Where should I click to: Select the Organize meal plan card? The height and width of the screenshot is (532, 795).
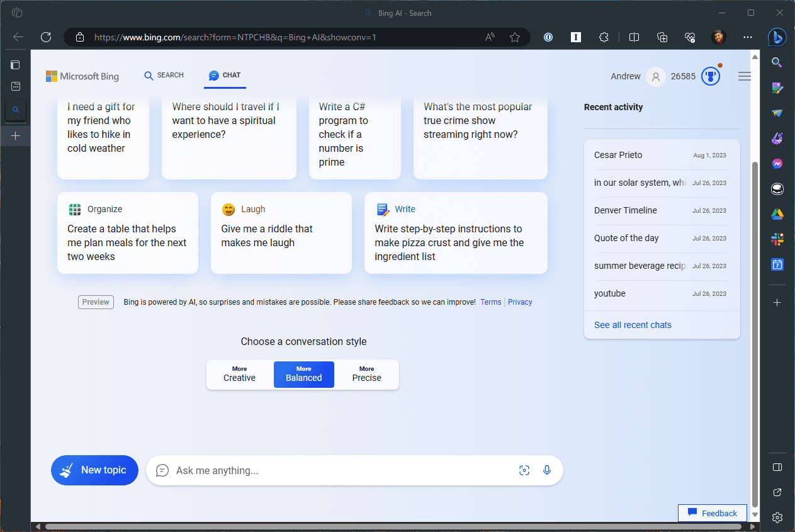(x=128, y=233)
